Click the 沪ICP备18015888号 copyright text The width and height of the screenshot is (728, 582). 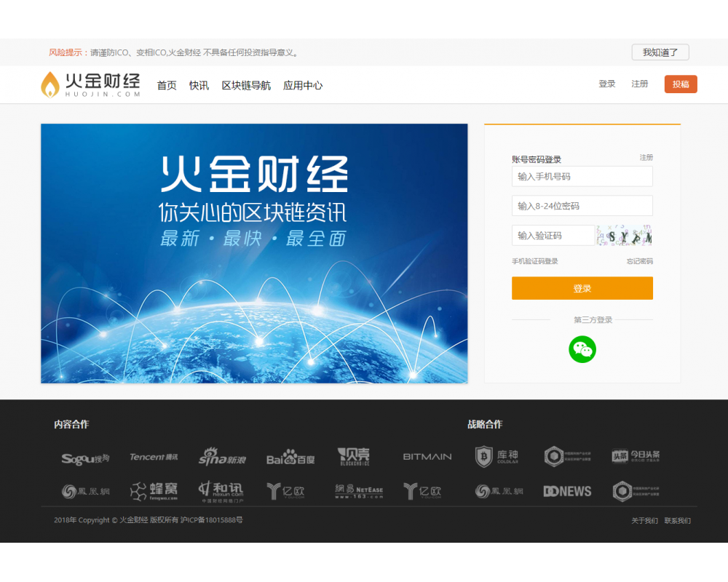[x=212, y=520]
